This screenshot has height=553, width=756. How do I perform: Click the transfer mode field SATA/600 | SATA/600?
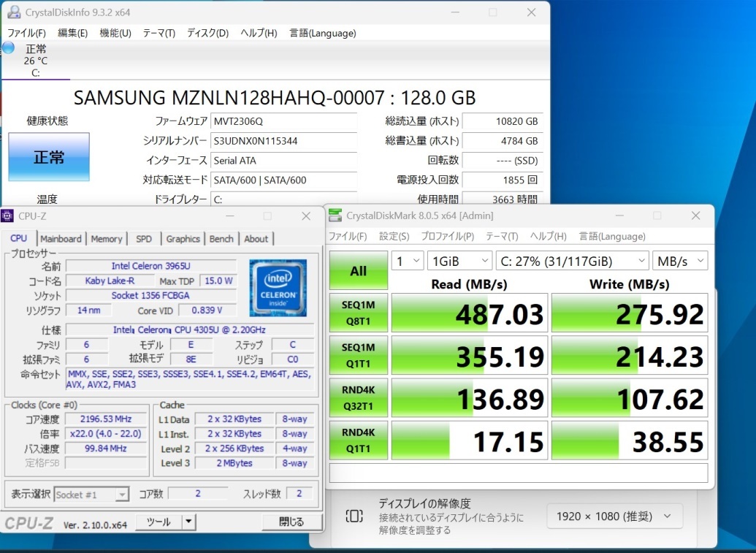[283, 180]
